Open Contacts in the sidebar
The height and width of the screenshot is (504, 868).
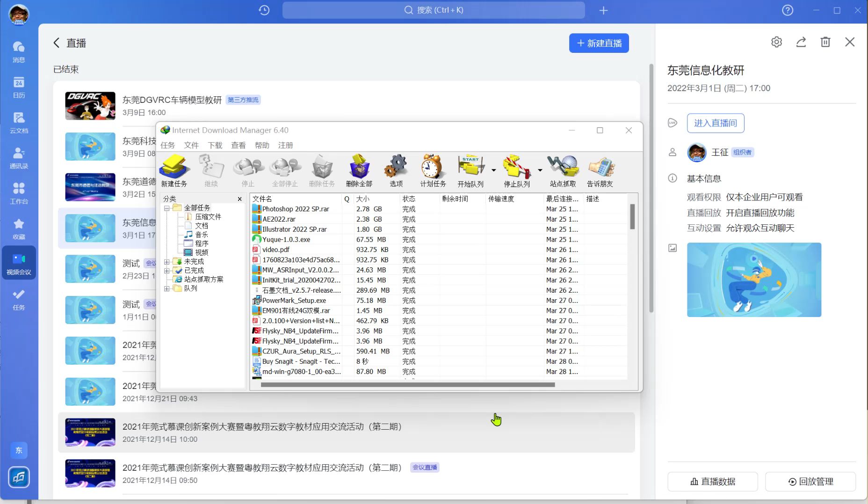19,158
